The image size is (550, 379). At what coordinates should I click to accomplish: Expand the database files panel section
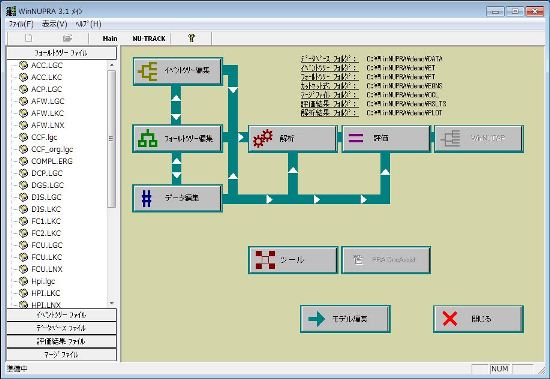(61, 328)
